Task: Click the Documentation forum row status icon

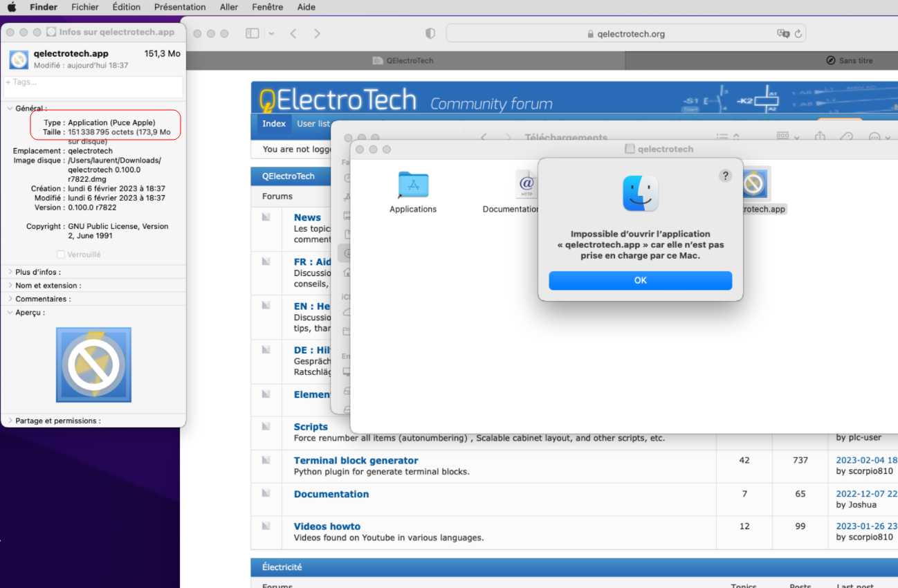Action: 266,493
